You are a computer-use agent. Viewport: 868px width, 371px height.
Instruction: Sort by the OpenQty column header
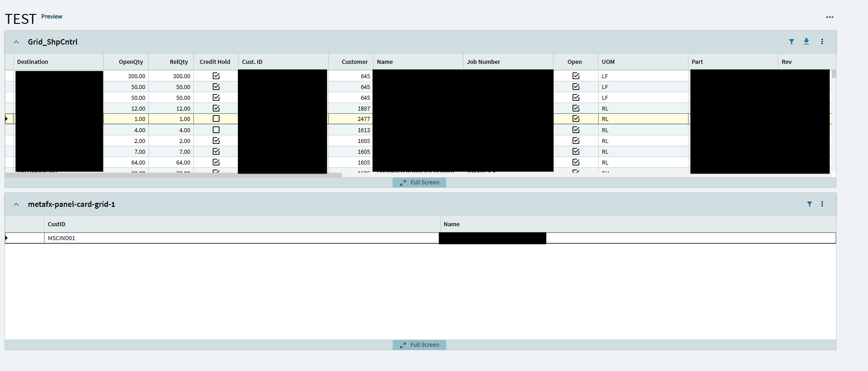click(126, 62)
